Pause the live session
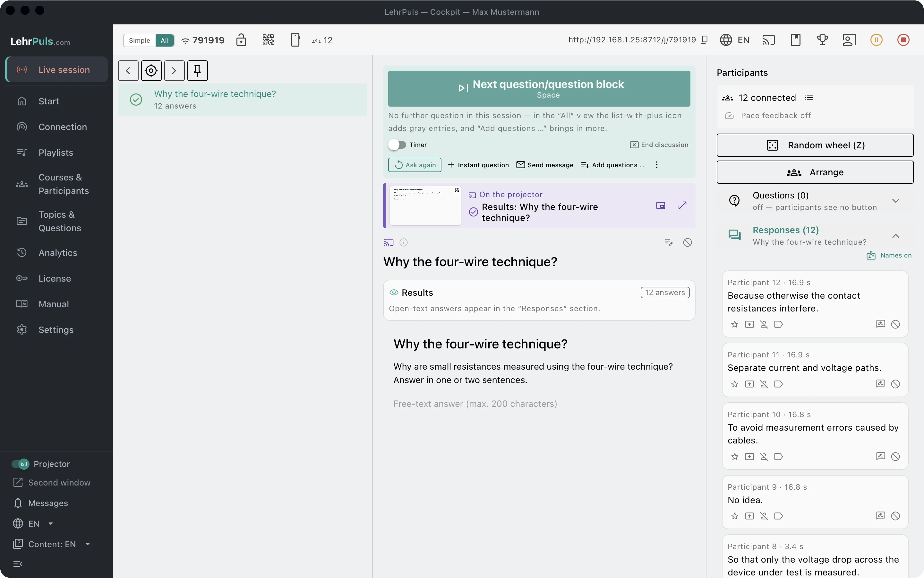The image size is (924, 578). [876, 40]
